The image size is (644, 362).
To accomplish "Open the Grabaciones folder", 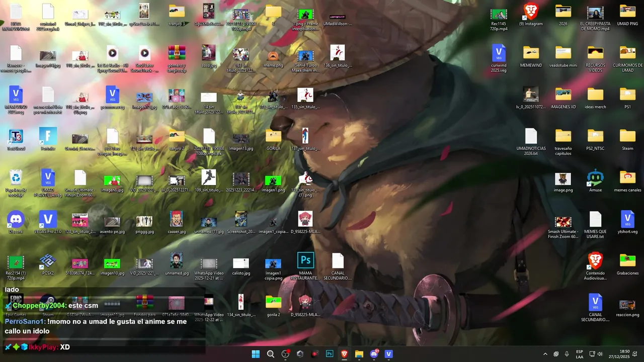I will 627,265.
